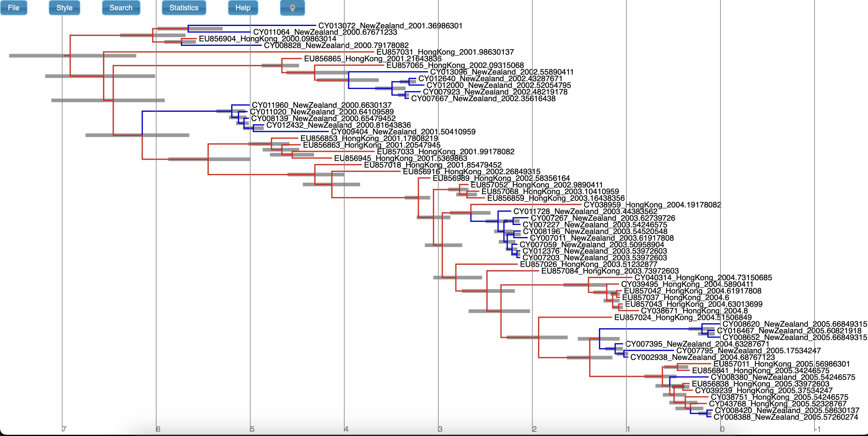Select tip label CY011064_NewZealand_2000.67671233

(325, 32)
